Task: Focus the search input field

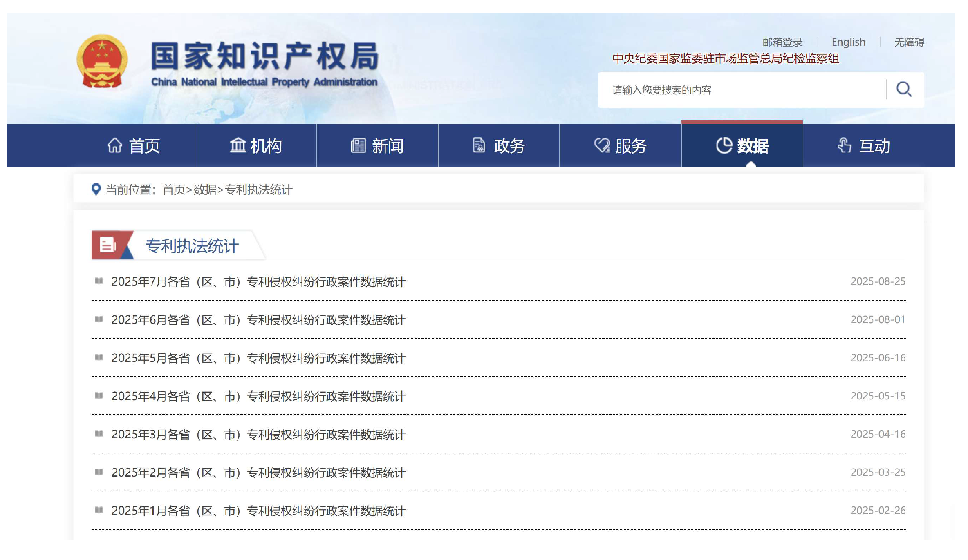Action: point(740,90)
